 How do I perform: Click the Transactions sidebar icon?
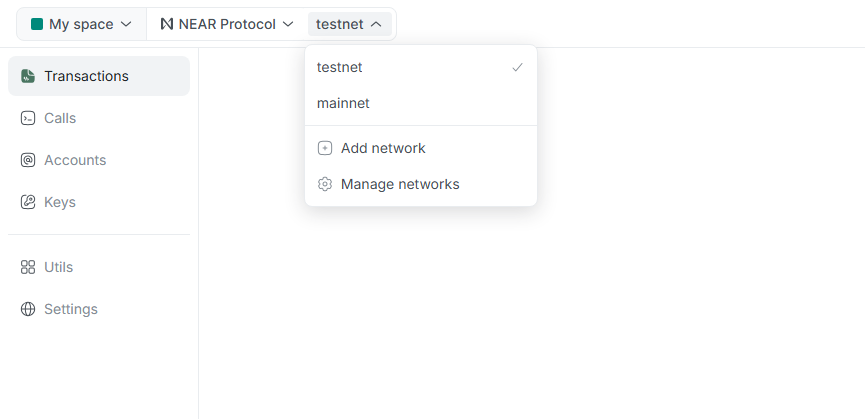(x=28, y=76)
